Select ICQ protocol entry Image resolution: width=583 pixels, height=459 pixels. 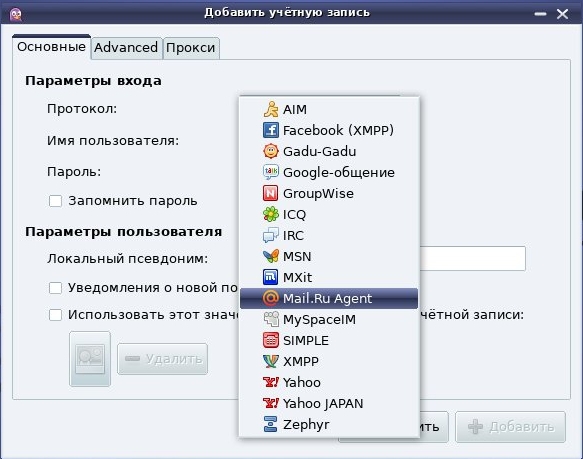pyautogui.click(x=329, y=214)
